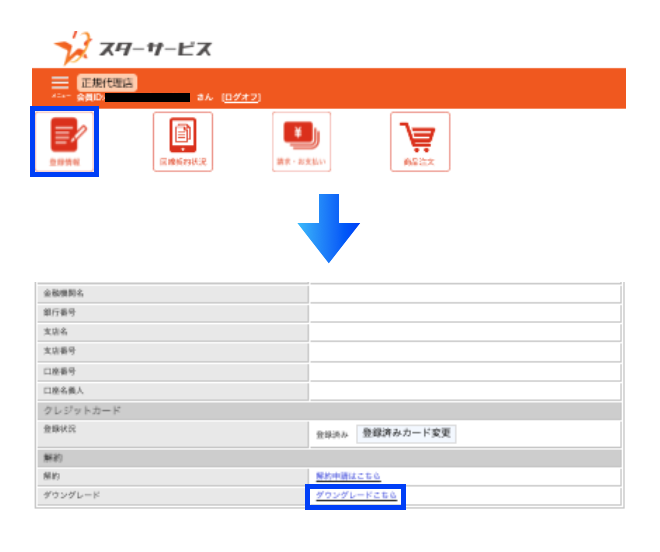Viewport: 660px width, 552px height.
Task: Click the empty 金融機関名 value cell
Action: pos(466,293)
